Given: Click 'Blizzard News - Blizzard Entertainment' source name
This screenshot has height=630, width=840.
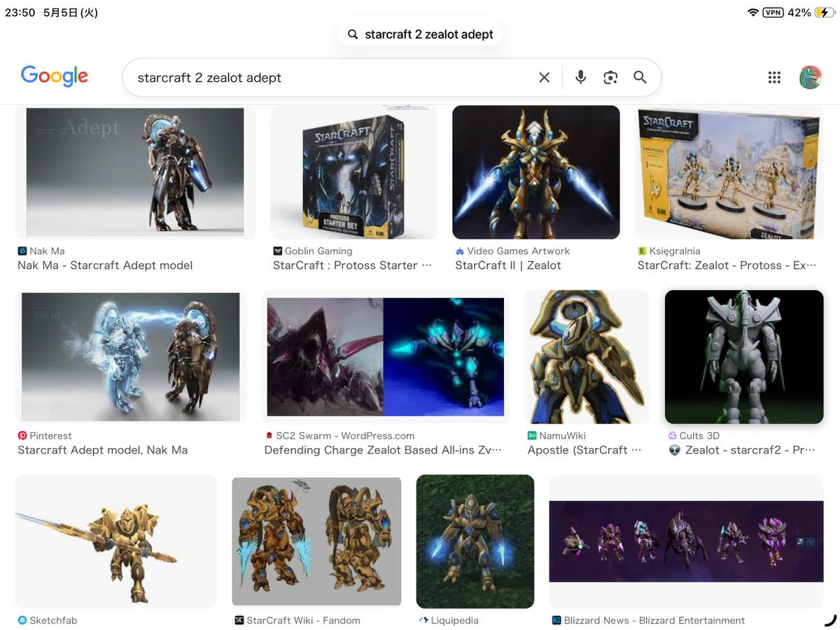Looking at the screenshot, I should [654, 620].
